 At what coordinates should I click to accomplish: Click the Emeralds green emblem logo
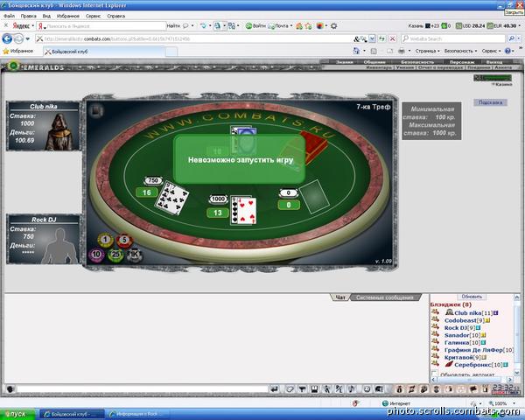pos(13,66)
